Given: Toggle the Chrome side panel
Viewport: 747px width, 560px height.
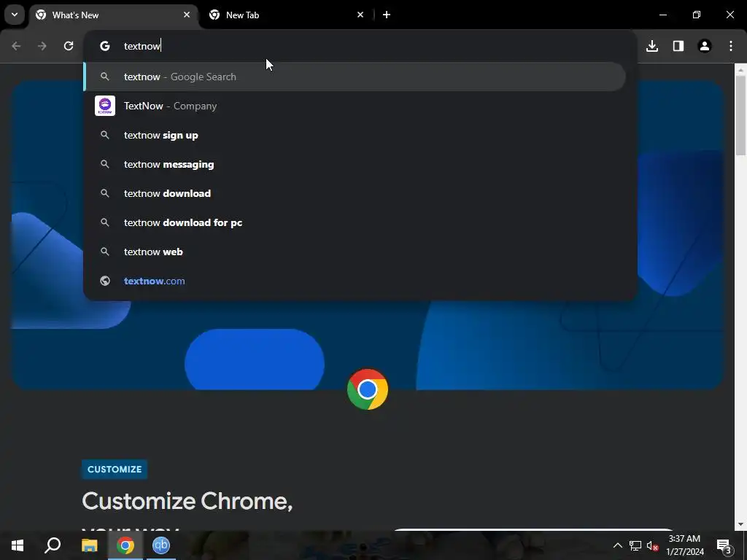Looking at the screenshot, I should [678, 46].
